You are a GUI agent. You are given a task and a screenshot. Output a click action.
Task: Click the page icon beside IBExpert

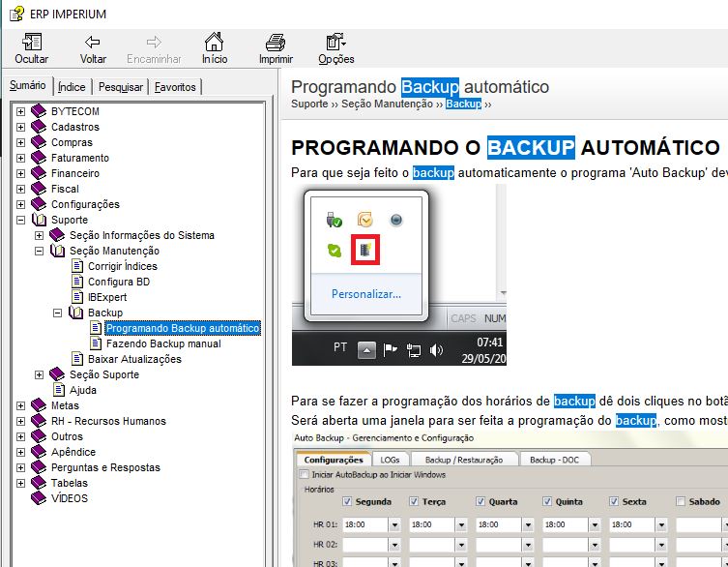pyautogui.click(x=77, y=297)
